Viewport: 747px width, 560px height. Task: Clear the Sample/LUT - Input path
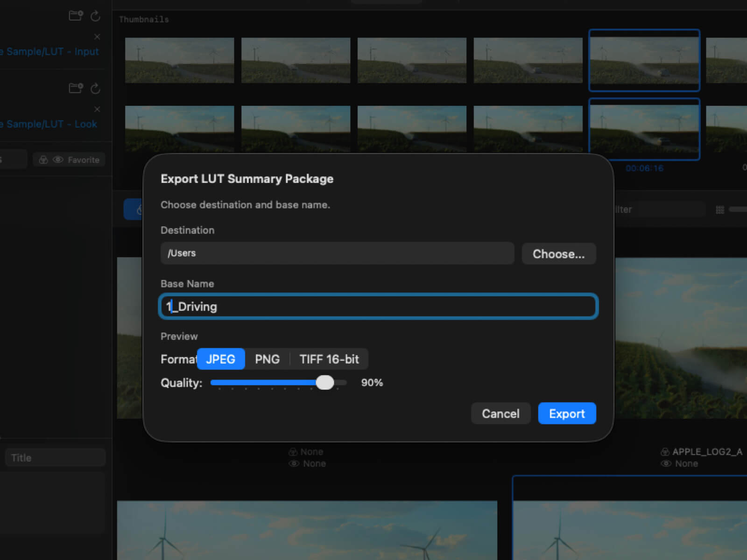tap(97, 36)
